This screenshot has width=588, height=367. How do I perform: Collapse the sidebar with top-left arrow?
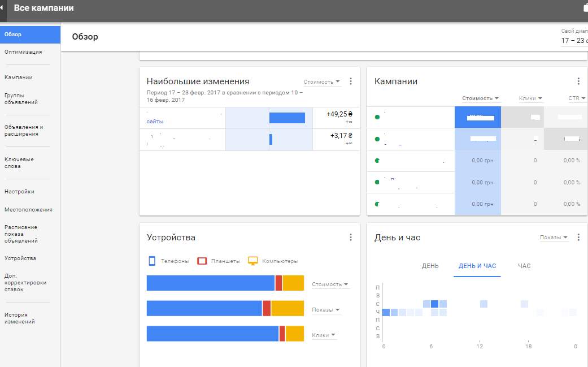click(2, 8)
